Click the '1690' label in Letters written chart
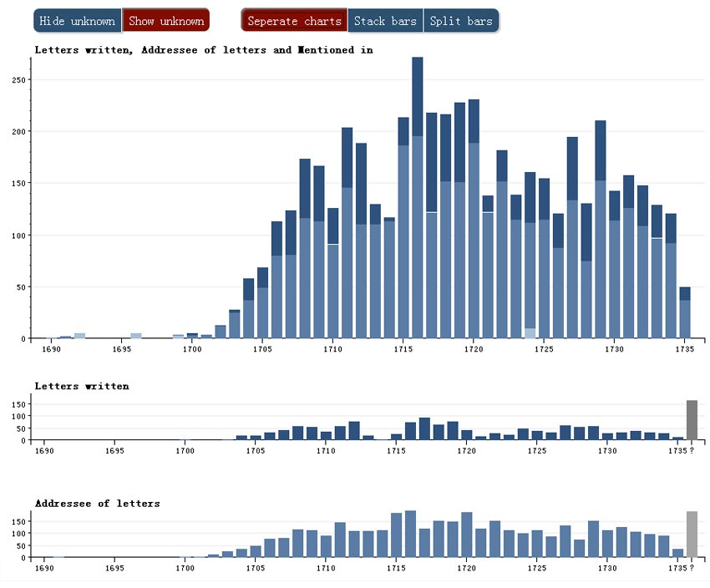Viewport: 710px width, 588px height. [44, 451]
